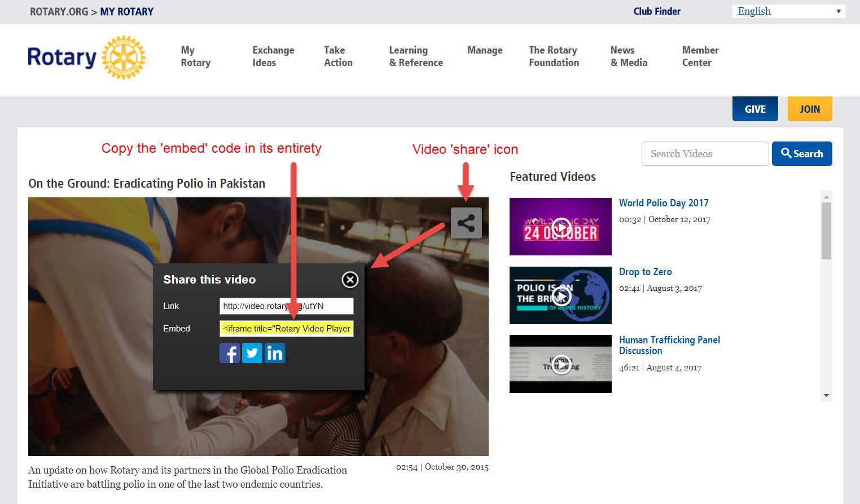Play Human Trafficking Panel video thumbnail
The width and height of the screenshot is (860, 504).
(x=560, y=364)
